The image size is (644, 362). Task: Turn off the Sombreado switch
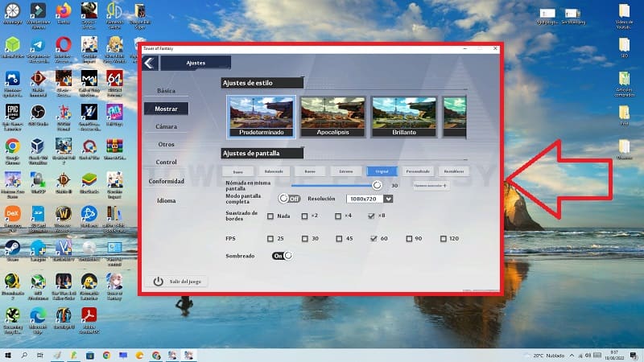point(283,256)
